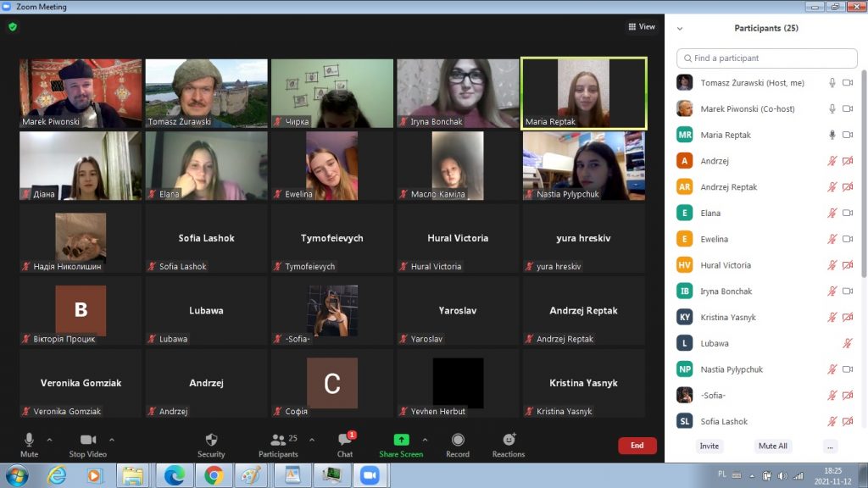Open the Chat panel icon
The image size is (868, 488).
pos(345,440)
